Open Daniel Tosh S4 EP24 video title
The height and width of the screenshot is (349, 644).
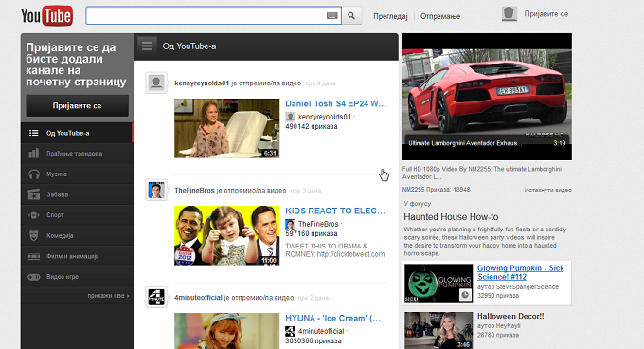pos(335,103)
